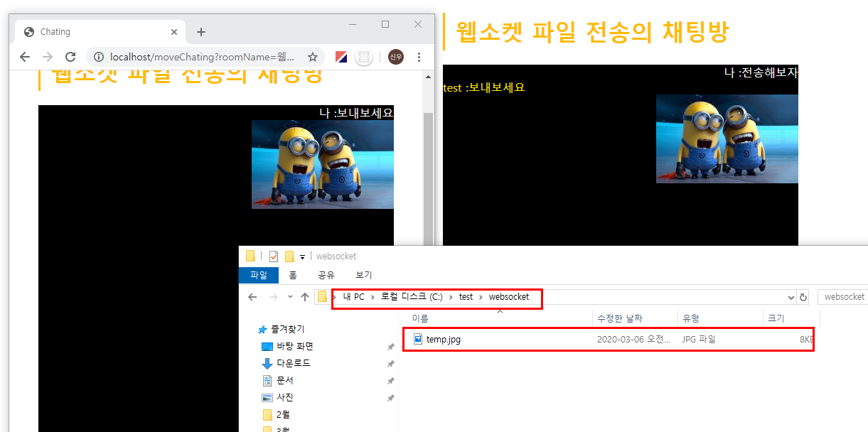Unpin 문서 via its pin icon
The height and width of the screenshot is (432, 868).
point(390,381)
